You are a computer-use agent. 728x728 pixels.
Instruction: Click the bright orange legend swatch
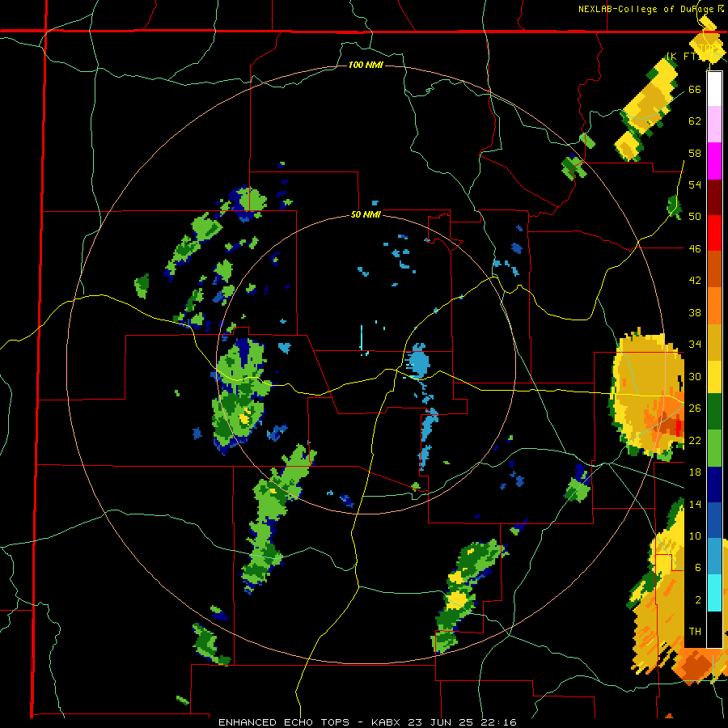(x=714, y=305)
